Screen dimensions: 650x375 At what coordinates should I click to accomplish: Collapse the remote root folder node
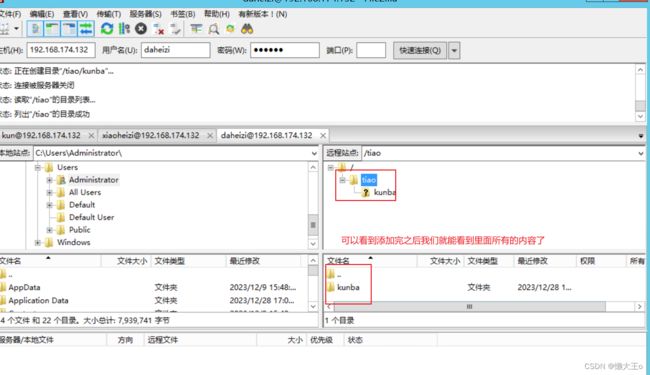pyautogui.click(x=330, y=167)
